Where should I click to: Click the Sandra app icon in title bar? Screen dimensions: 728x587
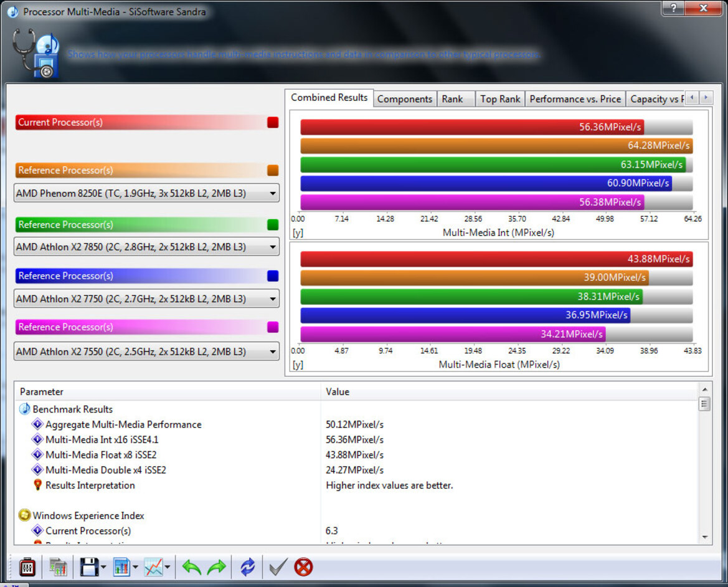[12, 12]
